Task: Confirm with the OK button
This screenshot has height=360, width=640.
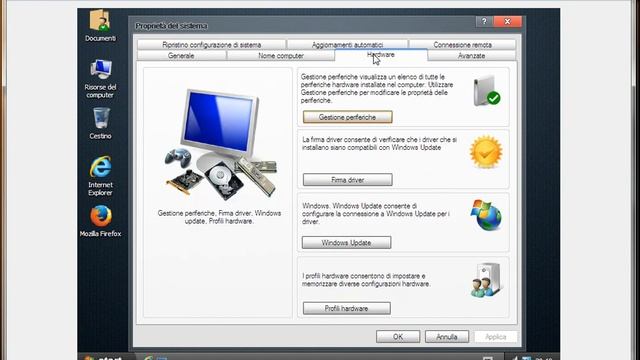Action: (398, 337)
